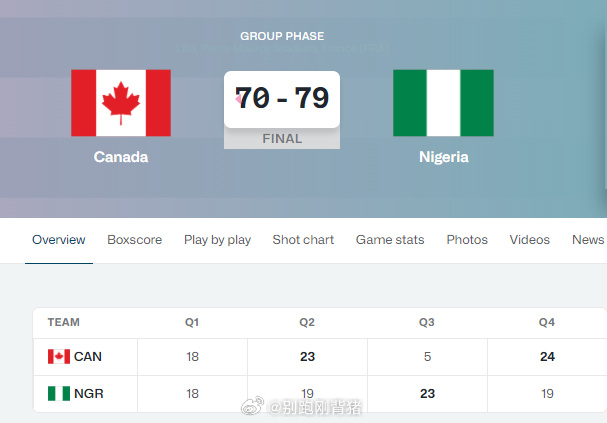Open the Videos tab

[530, 240]
